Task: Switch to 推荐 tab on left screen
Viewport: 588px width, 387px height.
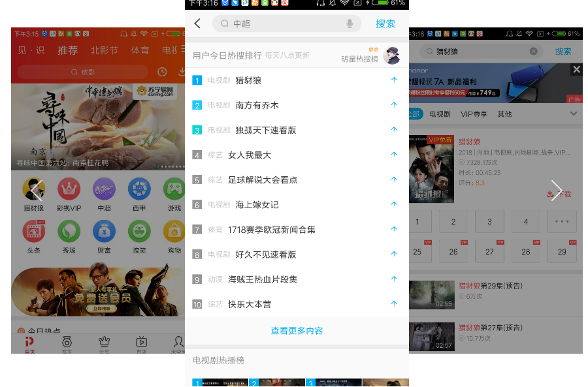Action: tap(67, 50)
